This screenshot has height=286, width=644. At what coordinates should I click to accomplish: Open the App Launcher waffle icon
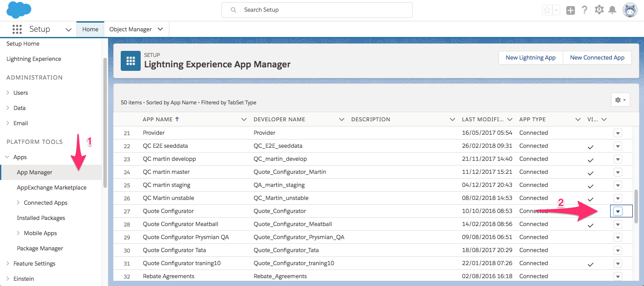coord(17,29)
